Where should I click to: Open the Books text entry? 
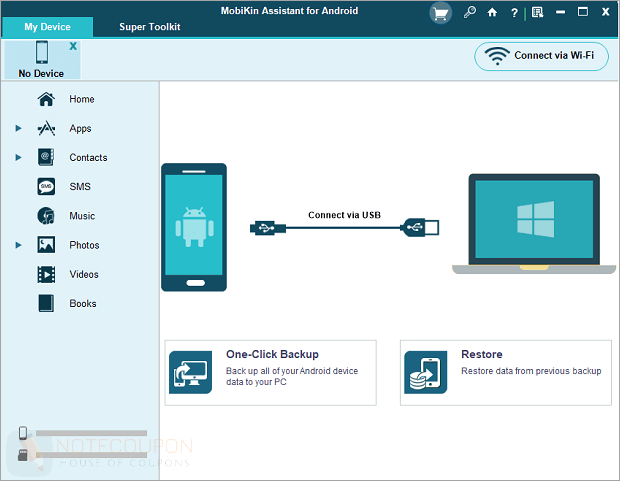83,303
